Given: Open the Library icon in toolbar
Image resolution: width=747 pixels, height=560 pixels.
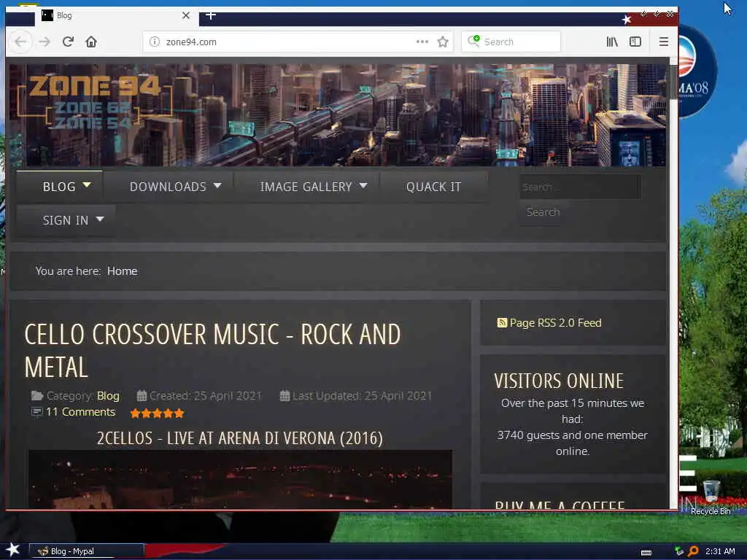Looking at the screenshot, I should [x=612, y=42].
